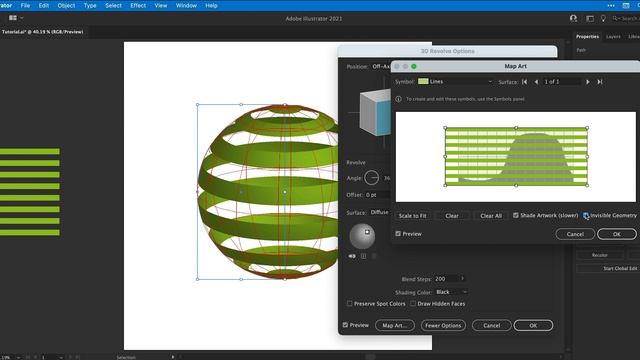The width and height of the screenshot is (640, 360).
Task: Click the Lines symbol thumbnail icon
Action: (423, 81)
